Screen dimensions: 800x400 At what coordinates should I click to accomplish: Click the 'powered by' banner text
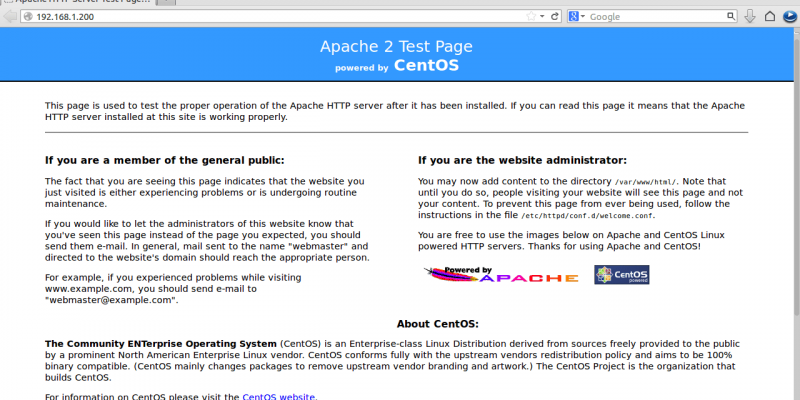pos(362,68)
